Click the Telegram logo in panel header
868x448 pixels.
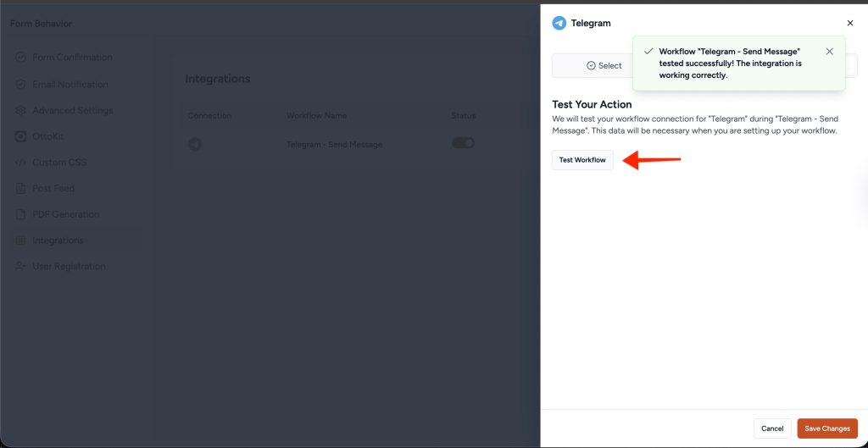(x=559, y=24)
